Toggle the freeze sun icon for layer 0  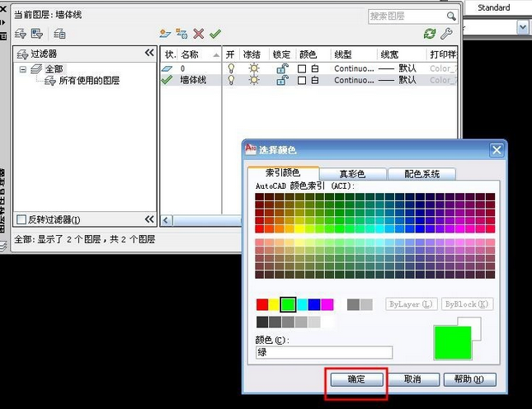coord(256,68)
